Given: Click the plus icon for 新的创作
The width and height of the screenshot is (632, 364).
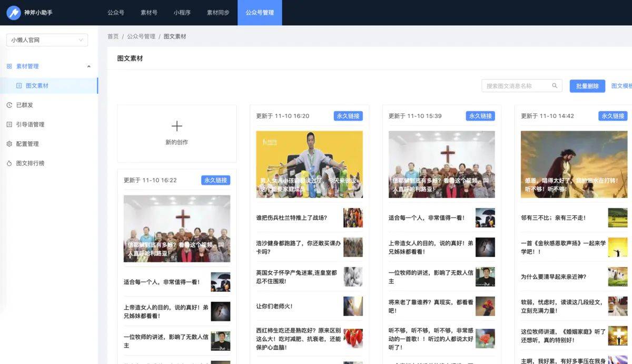Looking at the screenshot, I should [x=177, y=126].
